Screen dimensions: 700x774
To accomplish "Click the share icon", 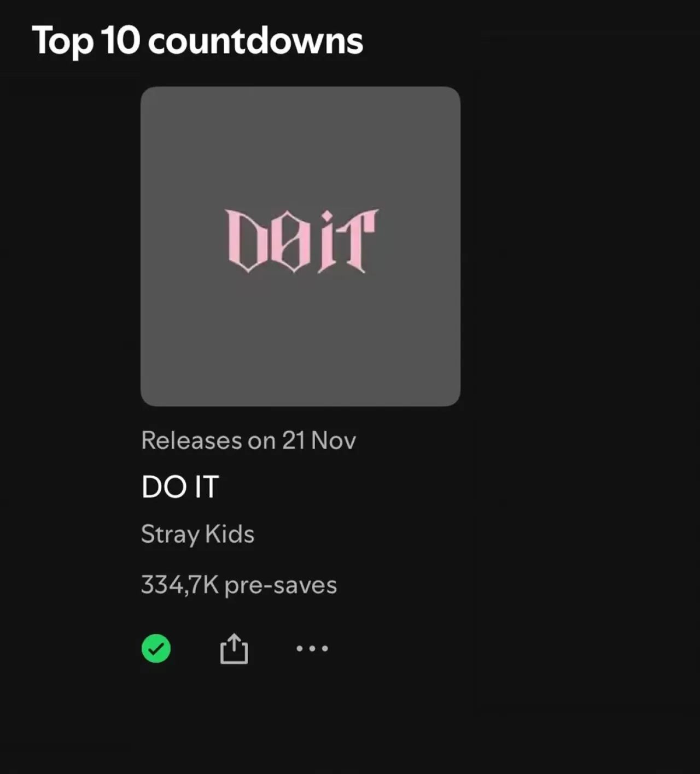I will pos(234,648).
